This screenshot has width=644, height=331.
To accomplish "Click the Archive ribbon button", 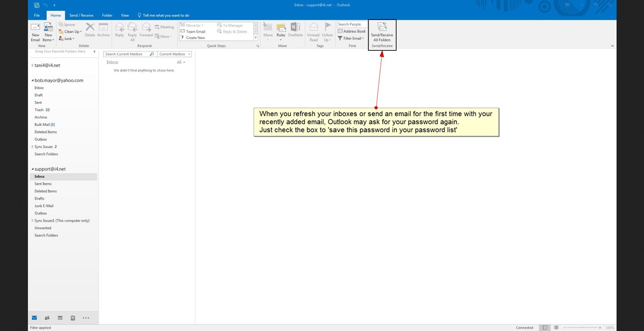I will point(103,30).
